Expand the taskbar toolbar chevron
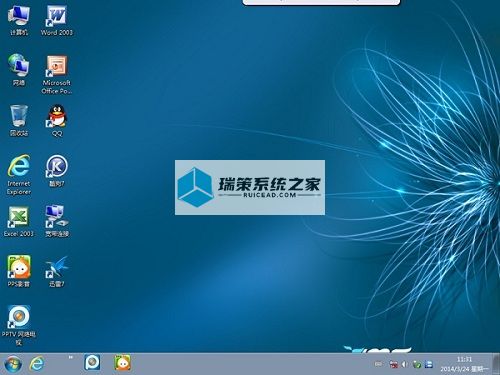Viewport: 500px width, 375px height. pos(71,357)
